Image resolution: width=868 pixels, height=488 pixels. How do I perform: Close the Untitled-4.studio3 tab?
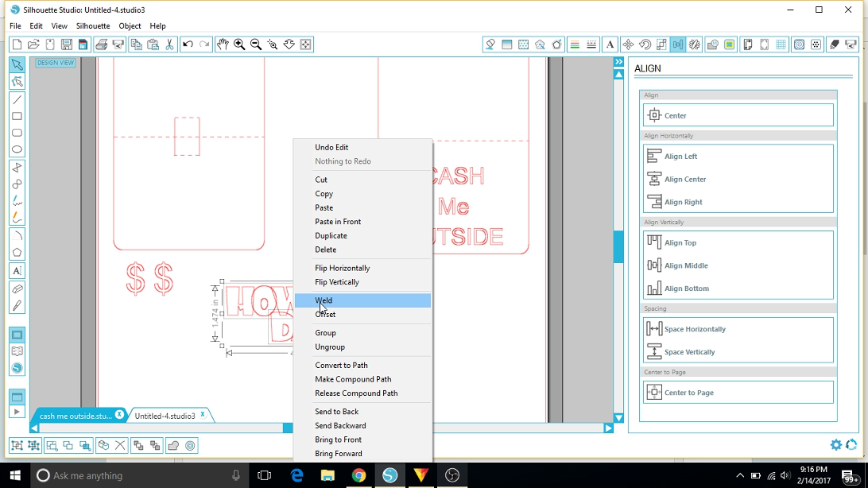click(x=203, y=414)
